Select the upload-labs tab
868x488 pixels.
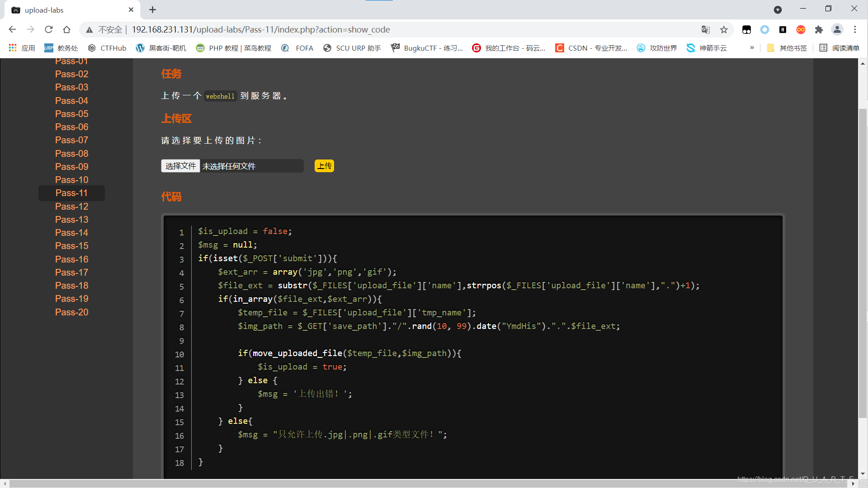point(72,10)
